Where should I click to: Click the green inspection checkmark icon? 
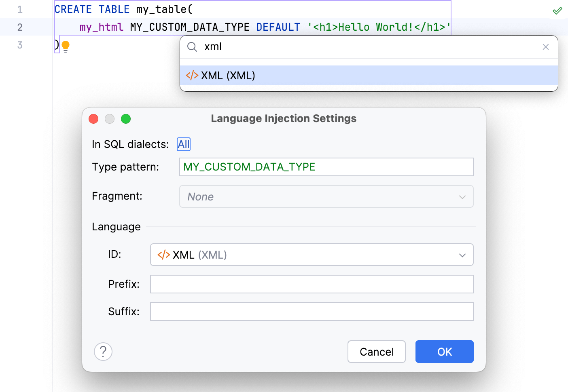click(x=557, y=11)
